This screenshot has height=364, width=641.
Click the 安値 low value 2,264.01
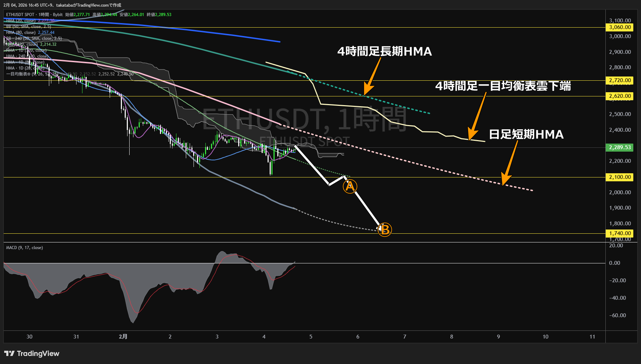click(136, 15)
